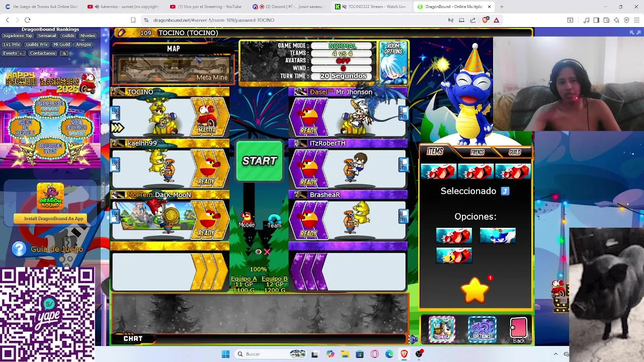Click the Avatars OFF value
Screen dimensions: 644x362
(x=343, y=61)
